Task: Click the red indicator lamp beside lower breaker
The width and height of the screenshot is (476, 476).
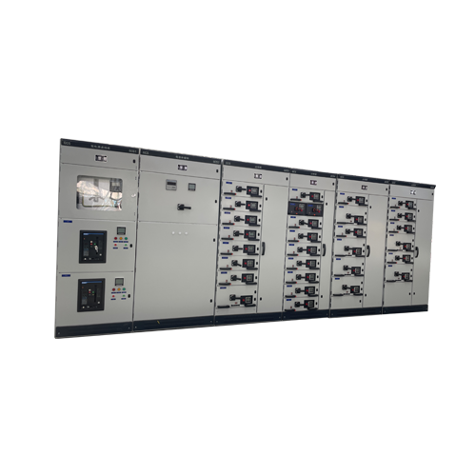Action: (114, 288)
